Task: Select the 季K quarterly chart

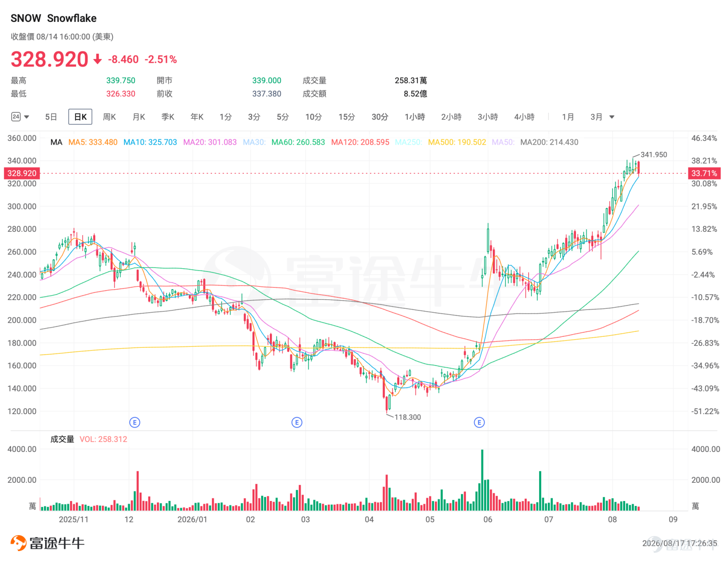Action: click(x=168, y=117)
